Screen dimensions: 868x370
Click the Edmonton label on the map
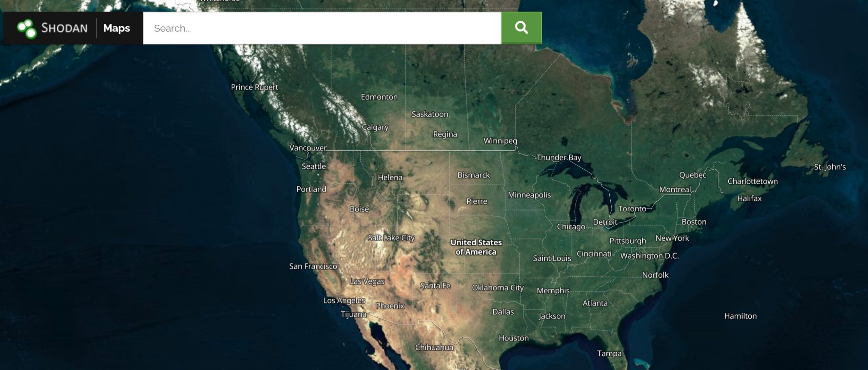coord(379,97)
